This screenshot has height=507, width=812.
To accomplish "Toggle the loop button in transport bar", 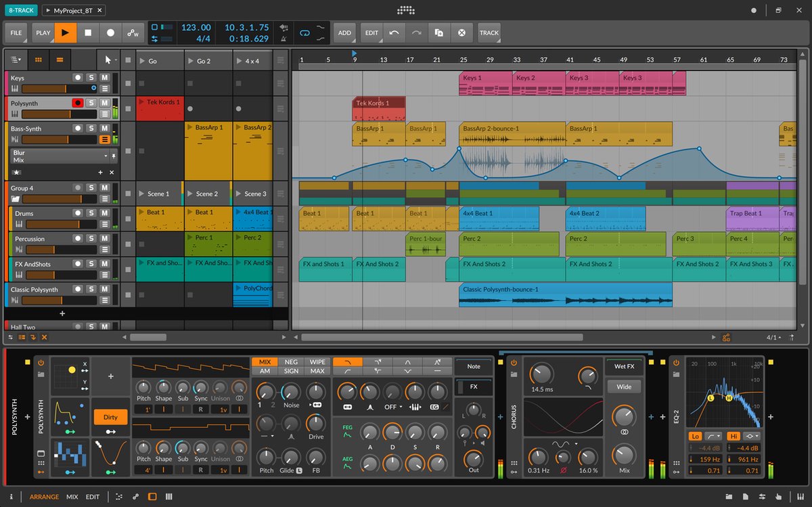I will pos(304,32).
